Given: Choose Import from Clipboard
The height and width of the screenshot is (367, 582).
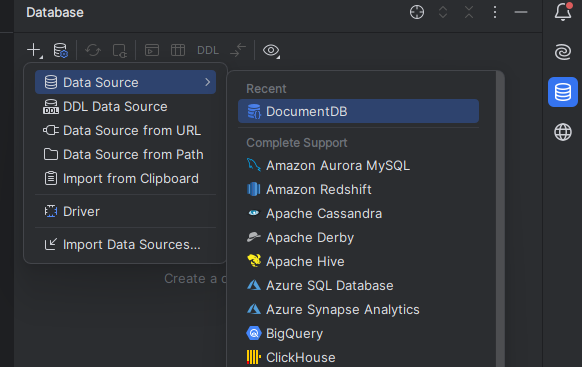Looking at the screenshot, I should click(x=125, y=178).
